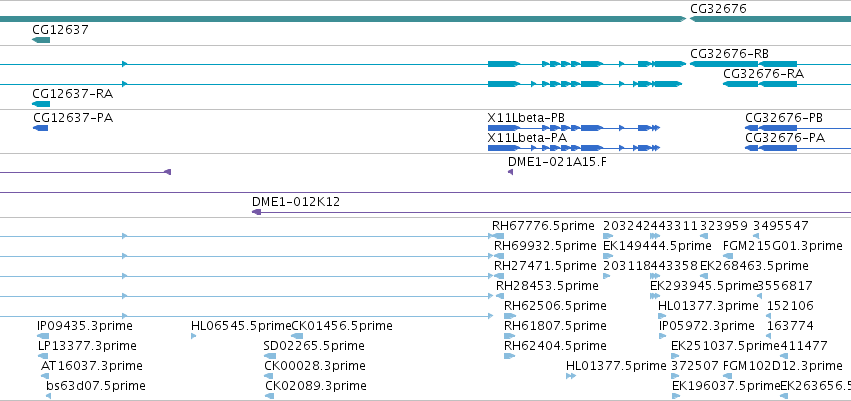Select the RH62506.5prime EST label
Viewport: 851px width, 401px height.
555,305
